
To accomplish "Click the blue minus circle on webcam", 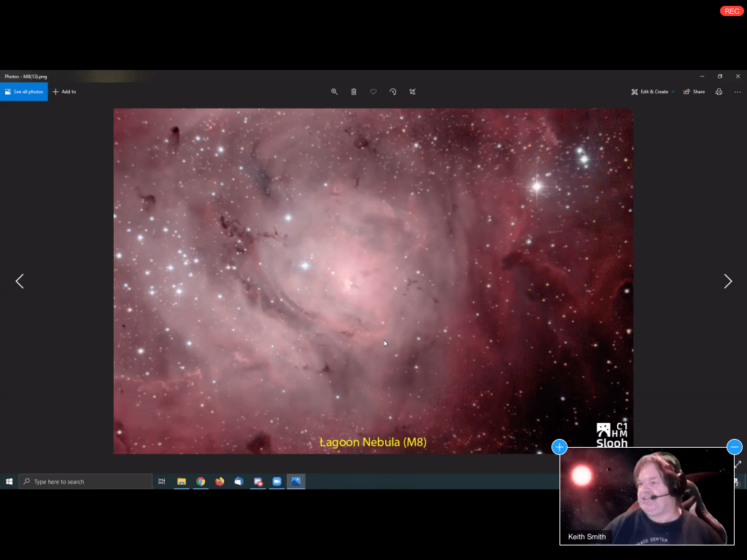I will point(735,447).
